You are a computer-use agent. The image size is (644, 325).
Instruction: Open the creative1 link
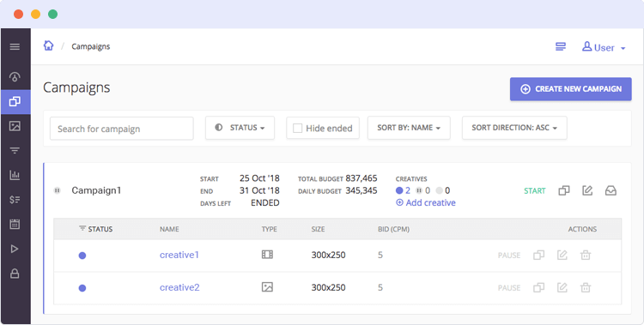[x=179, y=255]
